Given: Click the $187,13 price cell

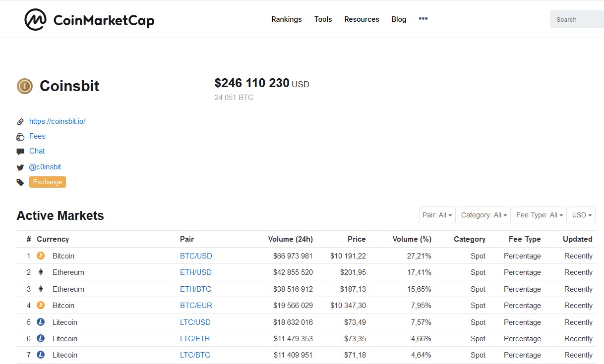Looking at the screenshot, I should (x=353, y=289).
